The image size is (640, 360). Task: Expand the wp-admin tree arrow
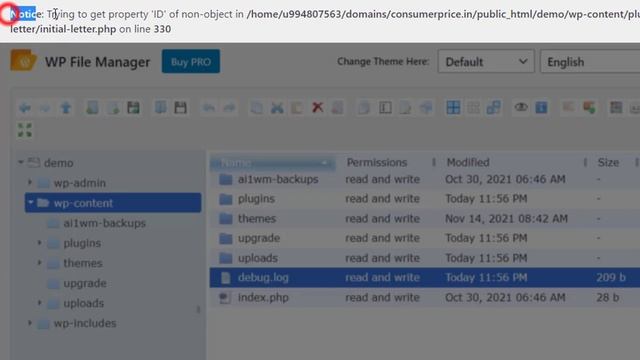coord(30,182)
